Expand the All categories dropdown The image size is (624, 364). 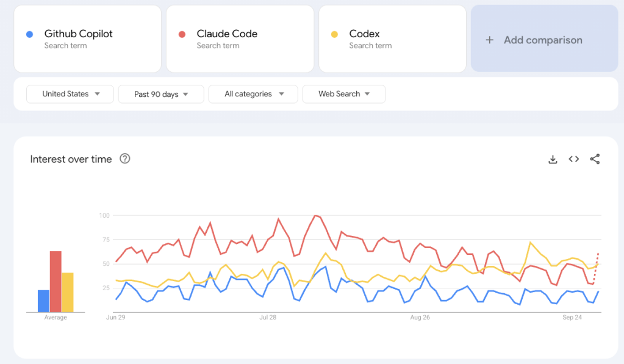coord(253,94)
